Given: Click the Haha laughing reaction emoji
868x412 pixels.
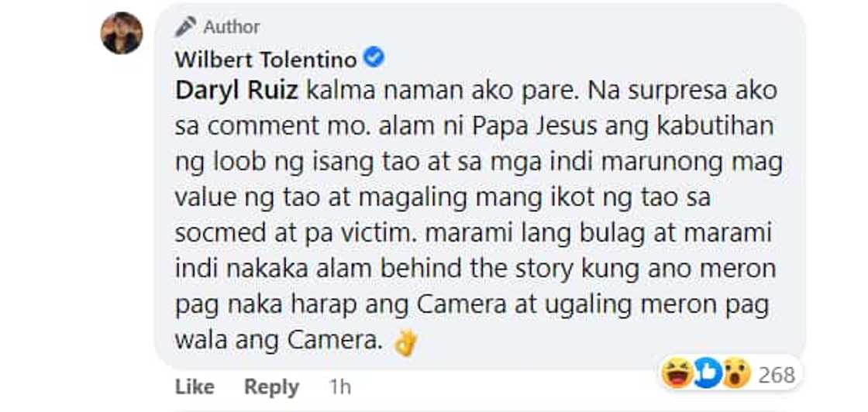Looking at the screenshot, I should [677, 375].
